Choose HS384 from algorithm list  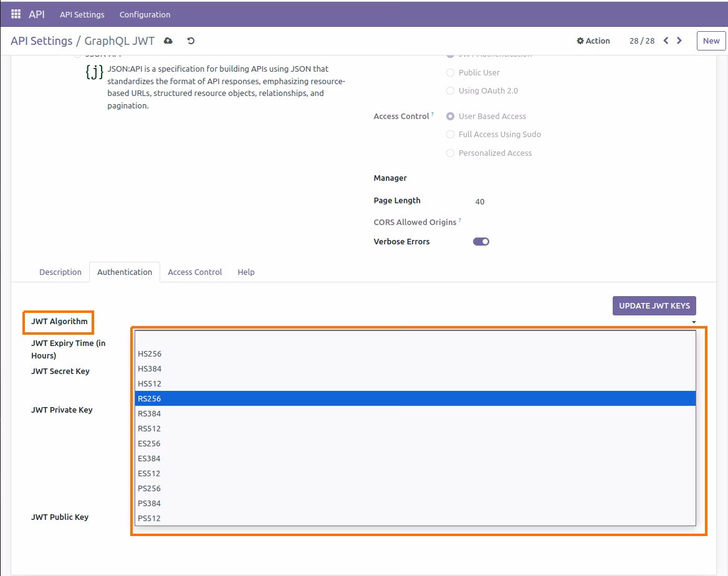tap(415, 368)
